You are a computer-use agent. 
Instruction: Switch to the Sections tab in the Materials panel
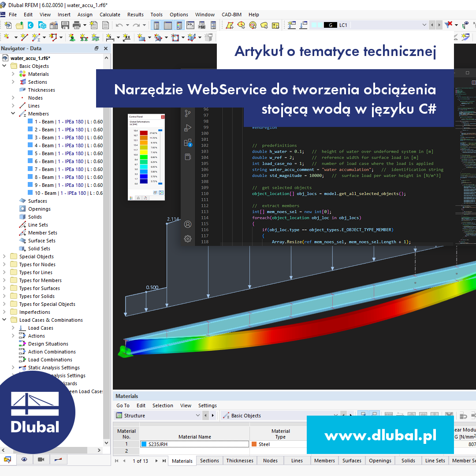click(x=209, y=460)
